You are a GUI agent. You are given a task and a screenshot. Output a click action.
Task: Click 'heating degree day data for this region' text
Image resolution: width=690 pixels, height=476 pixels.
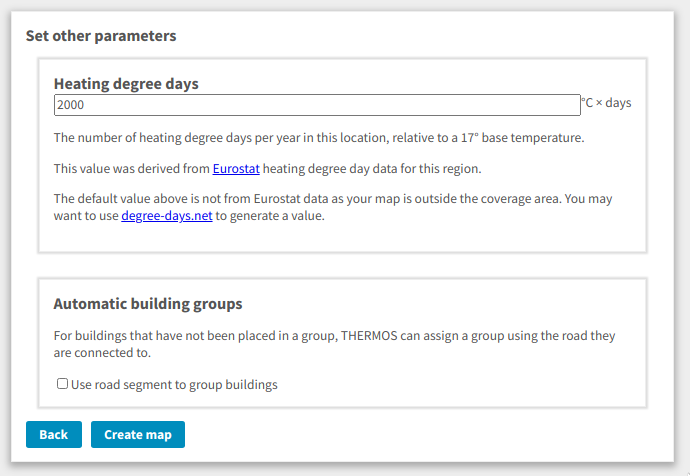[x=372, y=169]
